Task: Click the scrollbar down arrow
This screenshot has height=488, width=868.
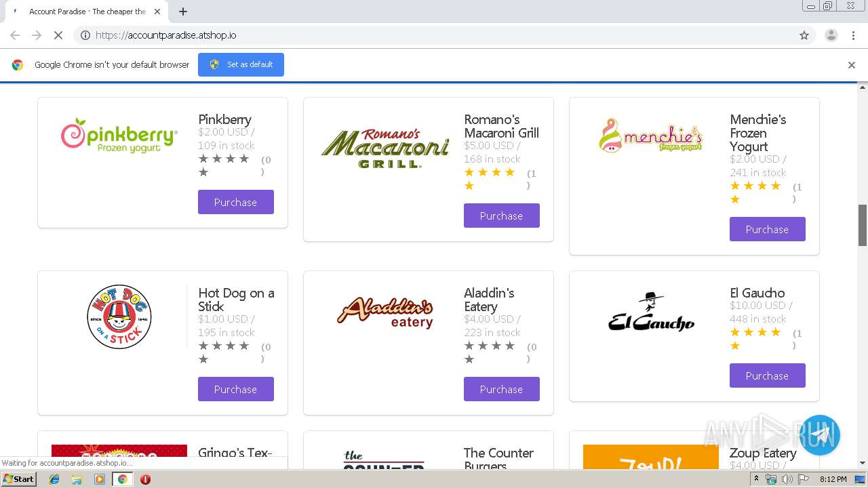Action: [863, 463]
